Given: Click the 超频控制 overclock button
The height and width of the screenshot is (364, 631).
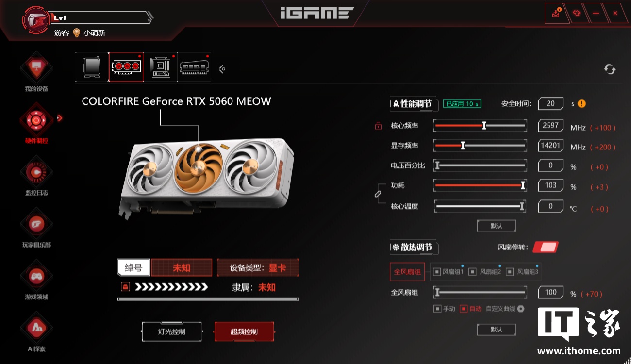Looking at the screenshot, I should click(x=244, y=332).
